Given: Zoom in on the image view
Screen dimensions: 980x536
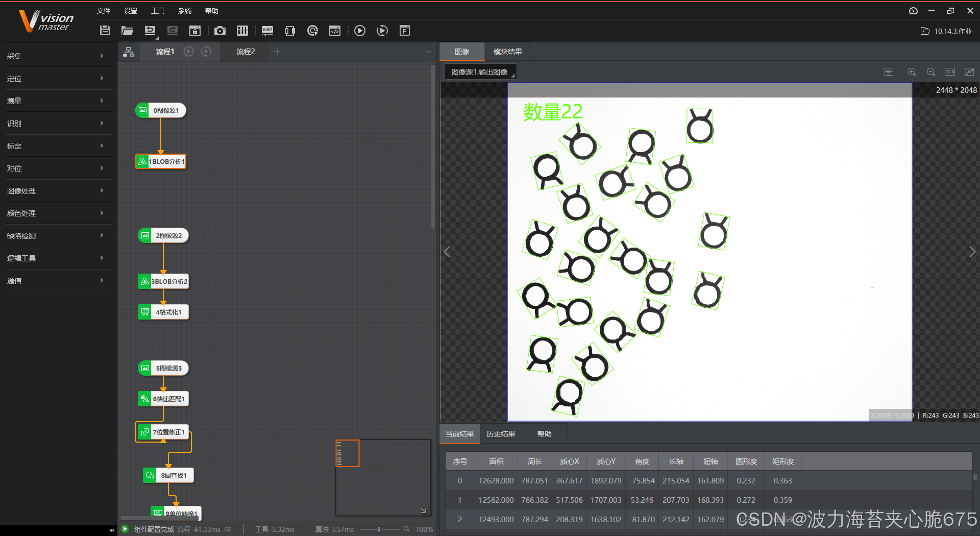Looking at the screenshot, I should pos(912,72).
